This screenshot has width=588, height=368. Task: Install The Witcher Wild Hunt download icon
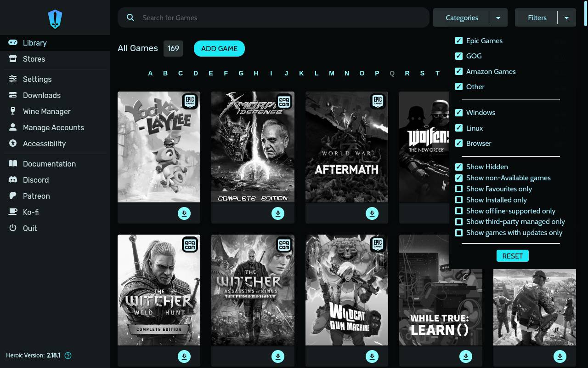(x=184, y=356)
